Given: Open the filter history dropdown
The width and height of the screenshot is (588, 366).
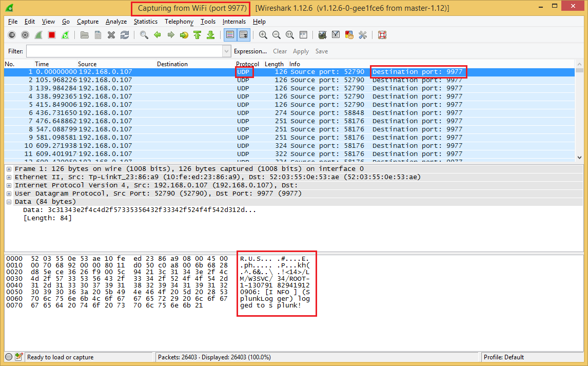Looking at the screenshot, I should coord(227,51).
